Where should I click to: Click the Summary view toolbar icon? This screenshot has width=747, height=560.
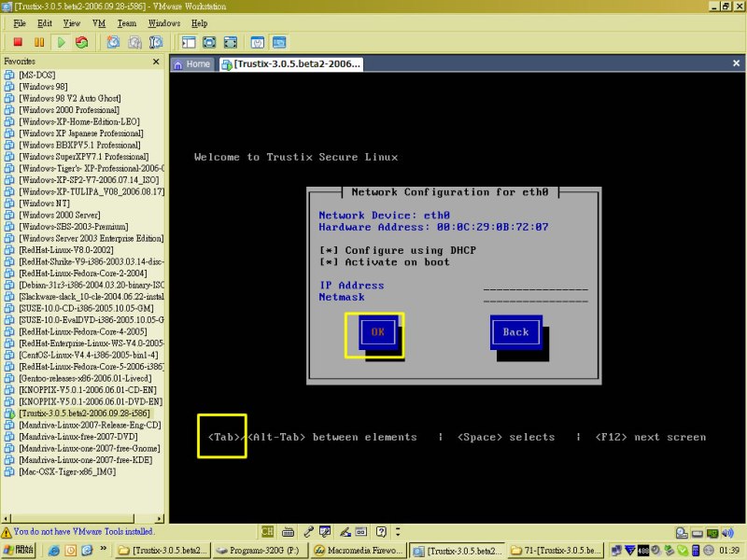click(x=258, y=42)
